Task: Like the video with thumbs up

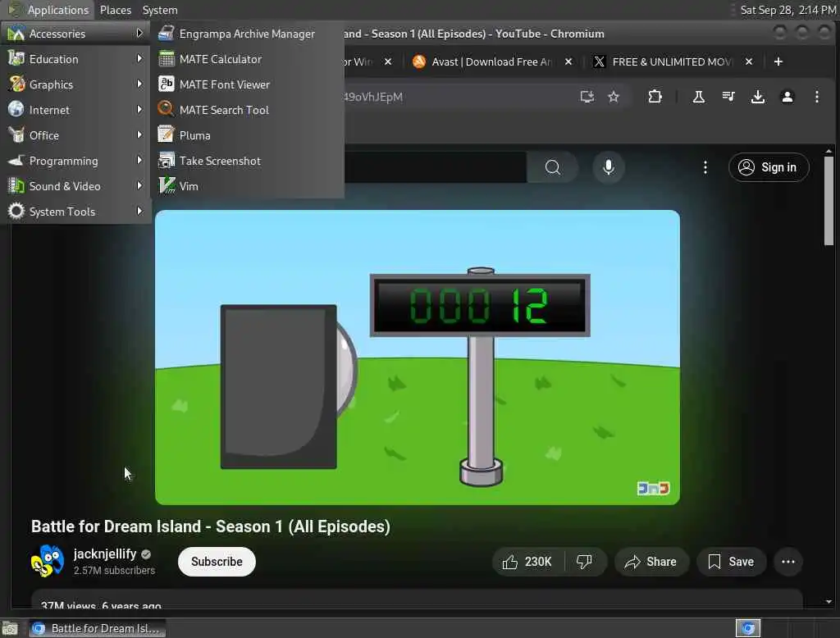Action: click(x=527, y=562)
